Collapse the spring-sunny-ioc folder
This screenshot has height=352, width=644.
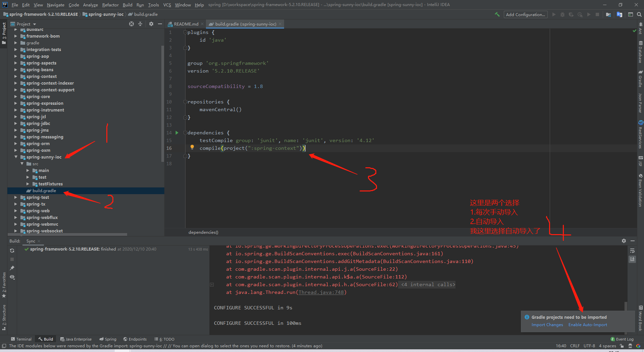click(x=16, y=157)
